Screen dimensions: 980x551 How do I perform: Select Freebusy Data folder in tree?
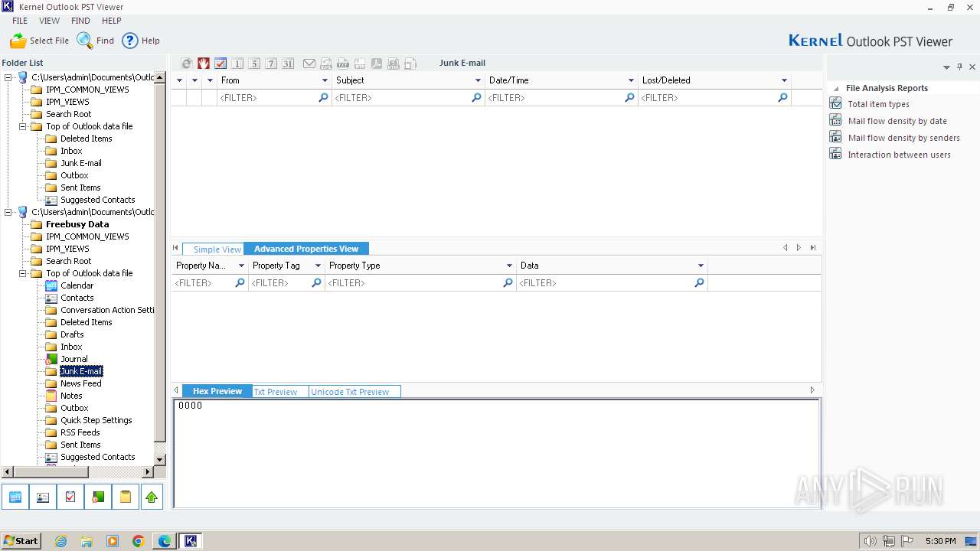coord(77,224)
